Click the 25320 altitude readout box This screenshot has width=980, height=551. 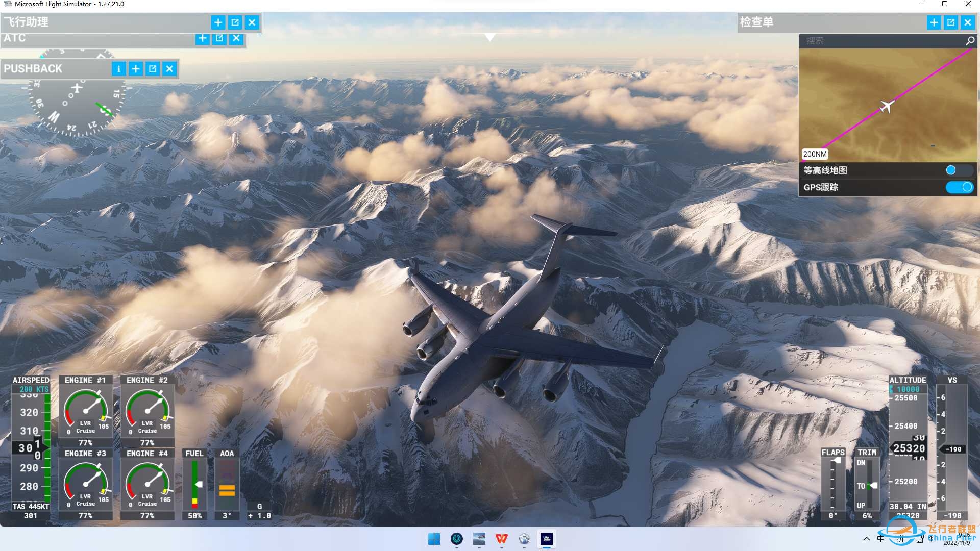point(909,448)
